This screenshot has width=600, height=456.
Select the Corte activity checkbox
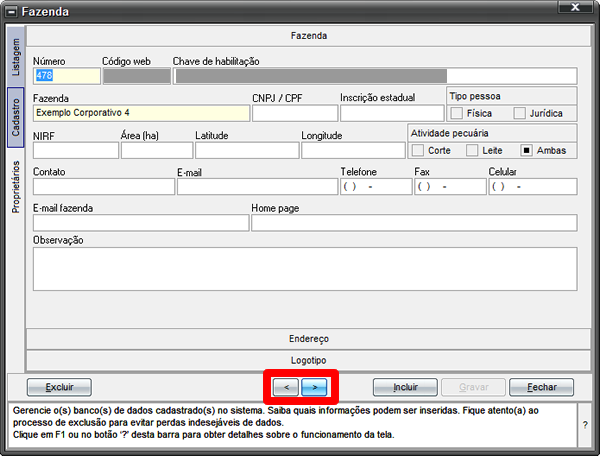click(x=417, y=150)
